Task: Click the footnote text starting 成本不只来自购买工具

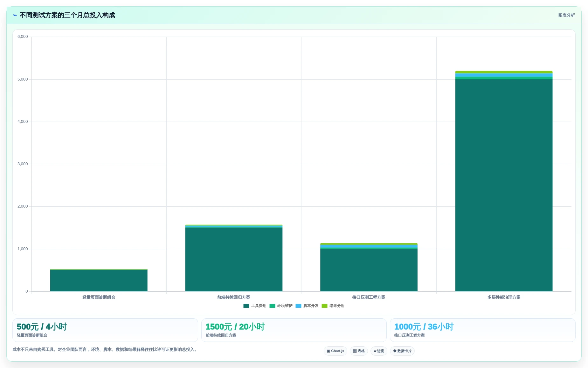Action: [105, 350]
